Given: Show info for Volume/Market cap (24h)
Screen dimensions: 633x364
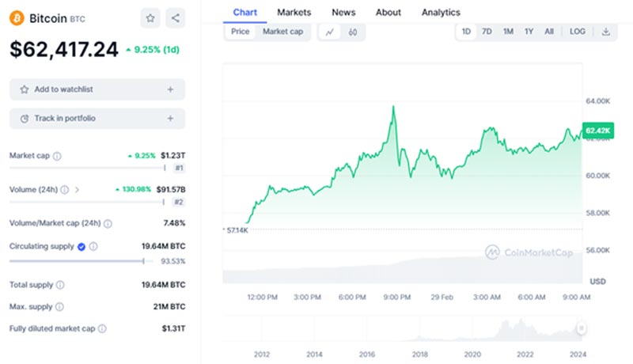Looking at the screenshot, I should [x=108, y=223].
